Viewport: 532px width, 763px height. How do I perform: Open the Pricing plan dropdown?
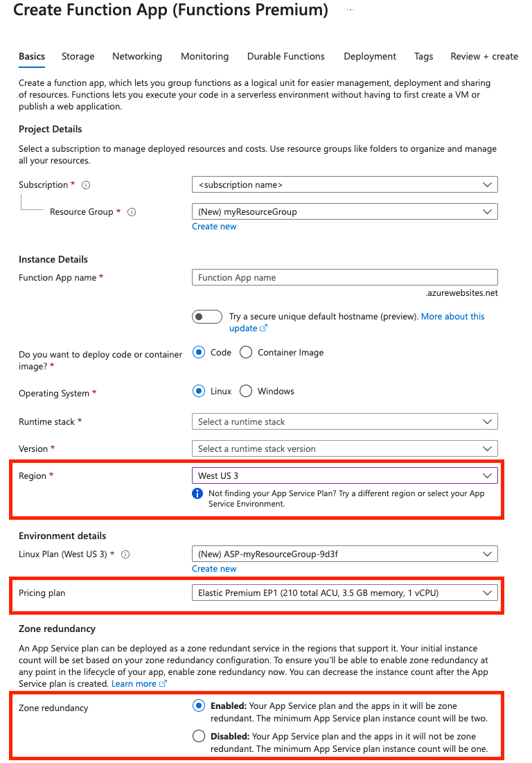[x=344, y=593]
